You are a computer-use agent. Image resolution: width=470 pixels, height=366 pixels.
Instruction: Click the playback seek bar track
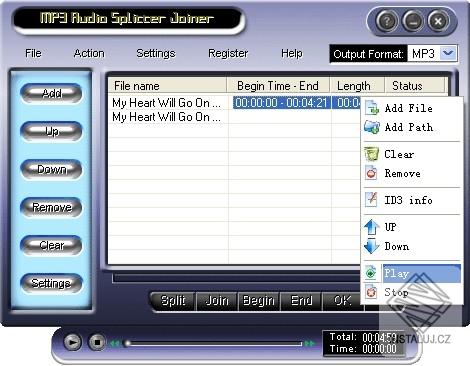213,343
